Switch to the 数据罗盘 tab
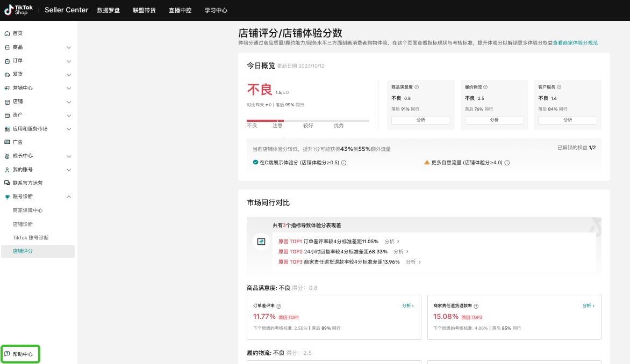Viewport: 630px width, 364px height. 109,10
